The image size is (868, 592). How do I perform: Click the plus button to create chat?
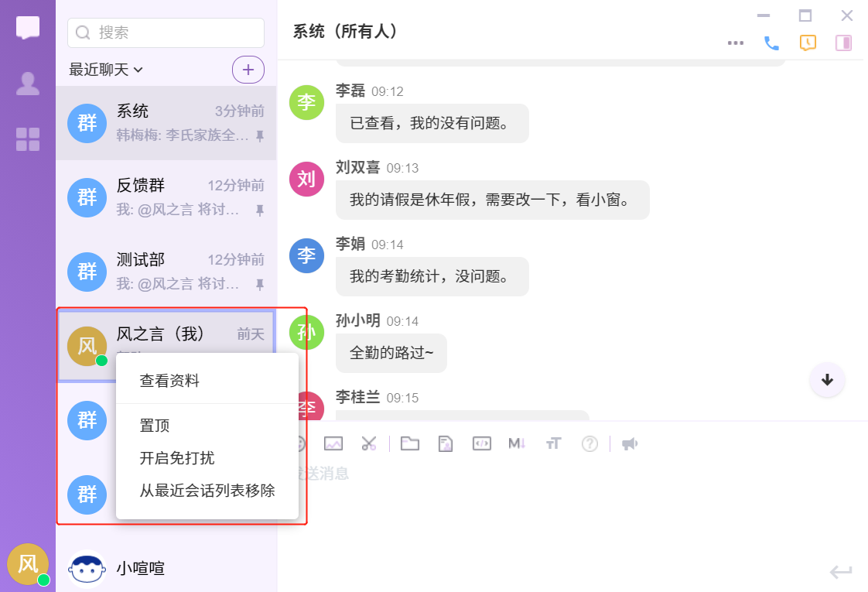248,70
